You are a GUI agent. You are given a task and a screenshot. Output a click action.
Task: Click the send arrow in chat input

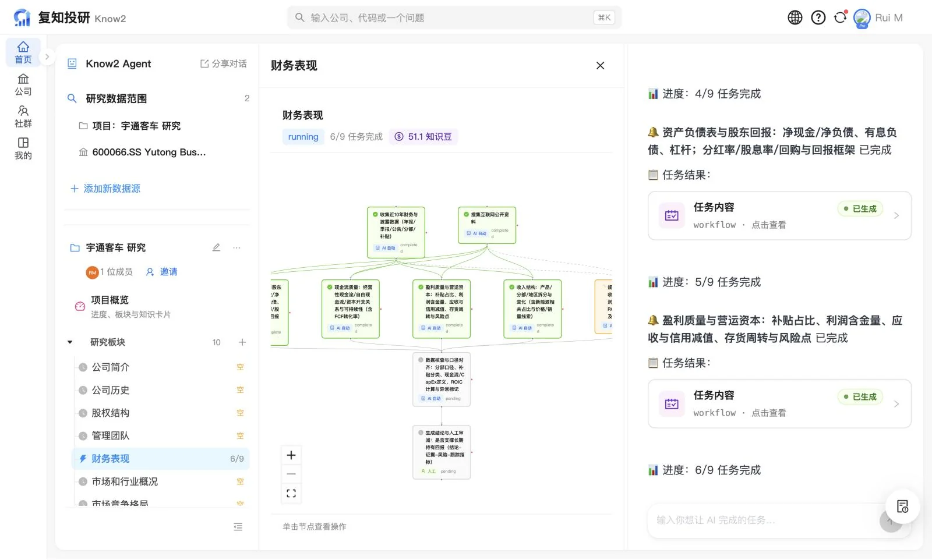pyautogui.click(x=891, y=521)
